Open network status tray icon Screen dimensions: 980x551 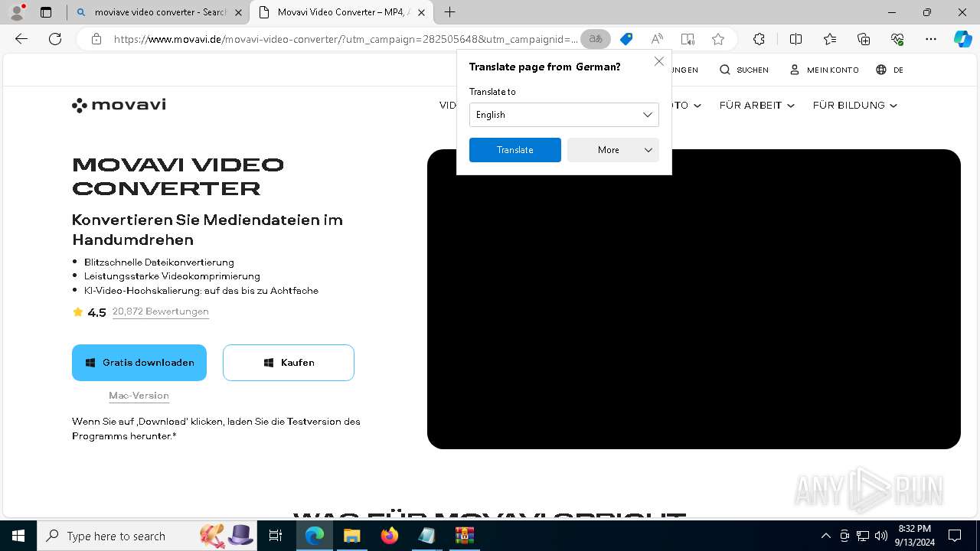pos(863,536)
